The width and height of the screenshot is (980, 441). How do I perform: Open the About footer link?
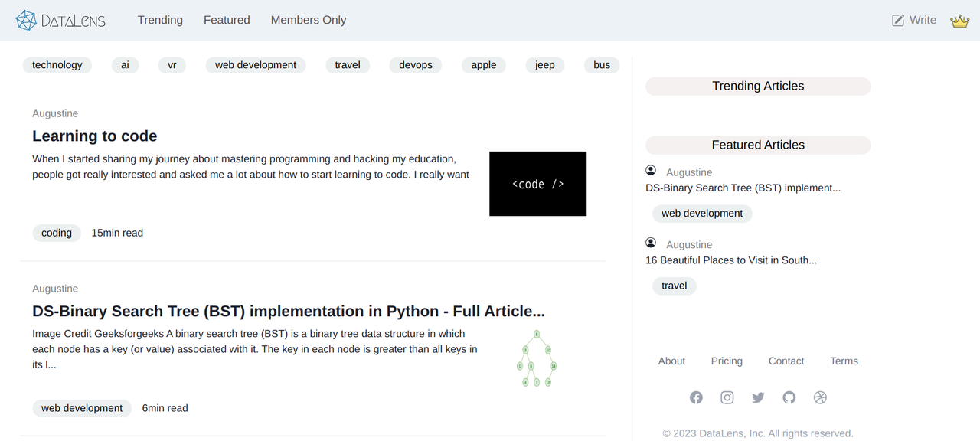click(671, 361)
